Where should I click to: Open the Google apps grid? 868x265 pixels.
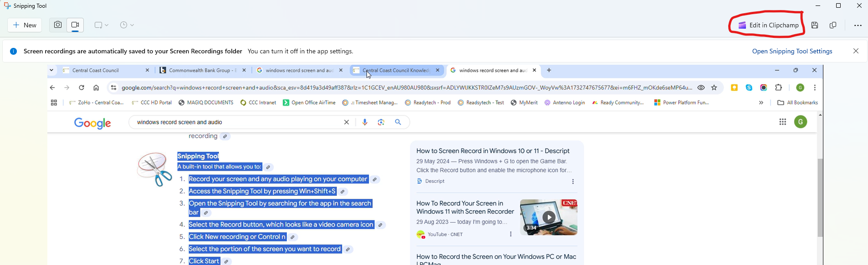click(783, 122)
